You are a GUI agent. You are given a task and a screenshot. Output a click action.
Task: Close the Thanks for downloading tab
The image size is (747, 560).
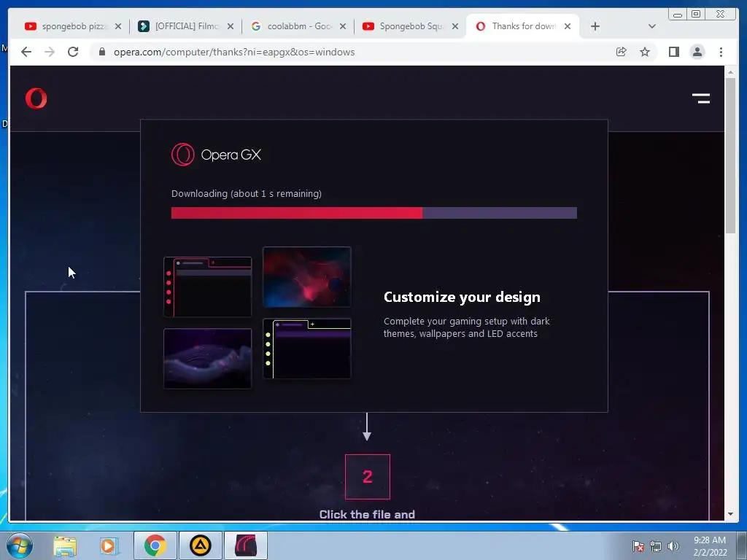(x=568, y=26)
